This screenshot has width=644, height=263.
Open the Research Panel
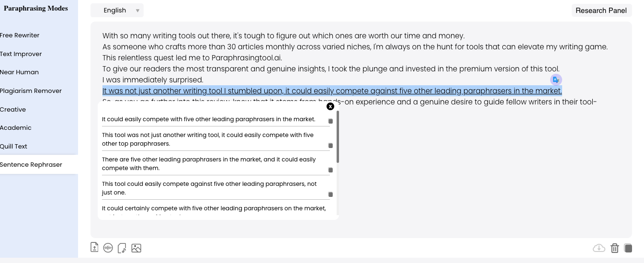(601, 11)
